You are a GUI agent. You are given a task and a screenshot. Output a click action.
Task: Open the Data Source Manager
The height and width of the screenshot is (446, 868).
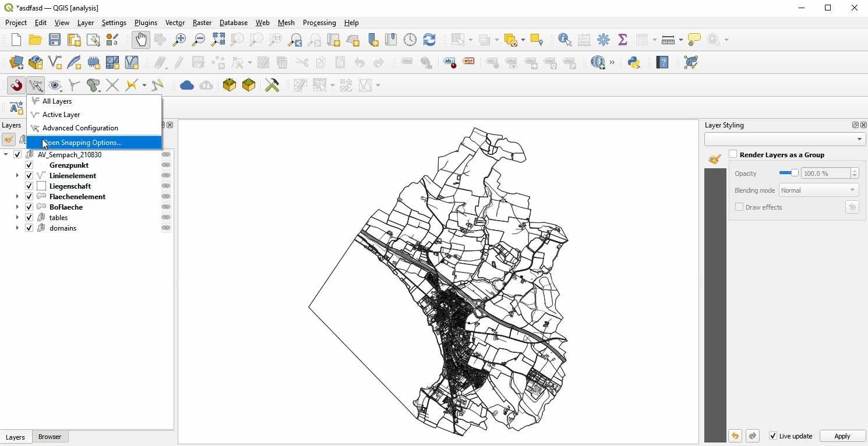click(x=16, y=62)
